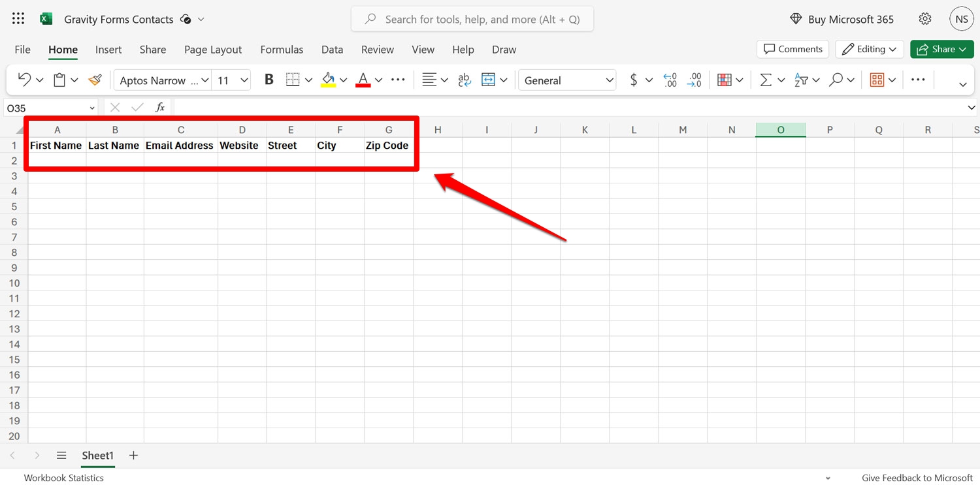This screenshot has height=485, width=980.
Task: Expand the formula bar chevron
Action: 972,108
